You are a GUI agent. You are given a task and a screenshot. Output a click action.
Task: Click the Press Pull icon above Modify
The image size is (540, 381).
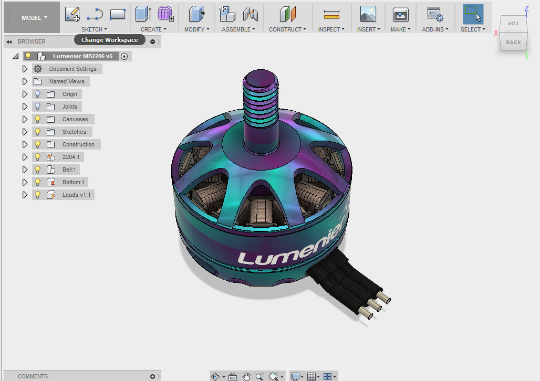click(197, 14)
